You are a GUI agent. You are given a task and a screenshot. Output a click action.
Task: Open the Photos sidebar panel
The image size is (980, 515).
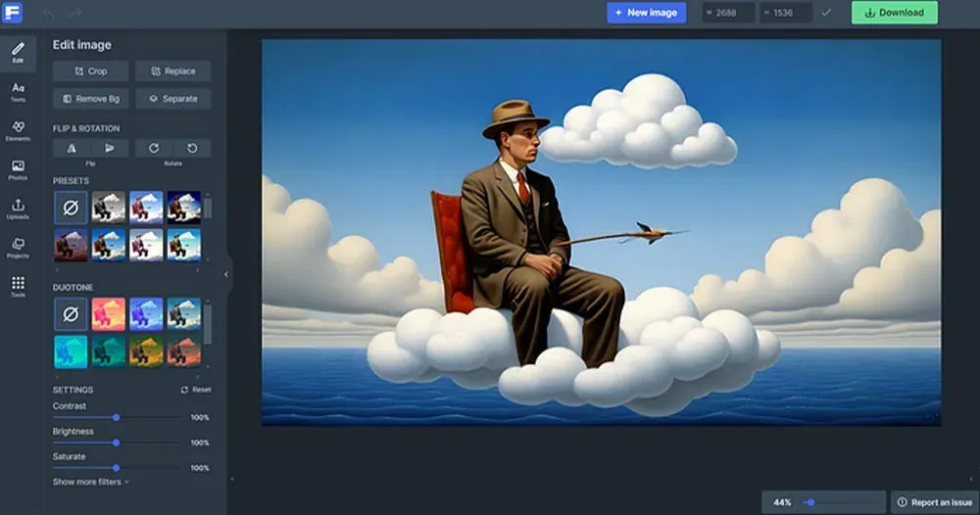pos(18,169)
